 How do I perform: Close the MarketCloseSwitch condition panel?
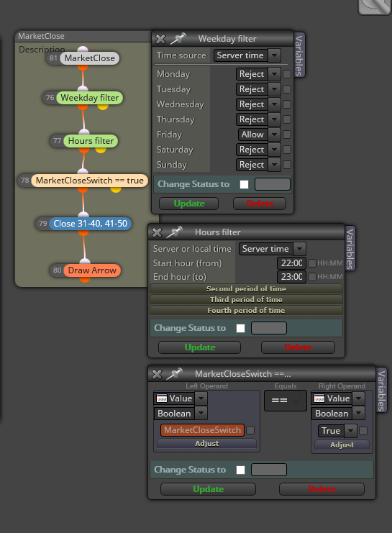[157, 374]
